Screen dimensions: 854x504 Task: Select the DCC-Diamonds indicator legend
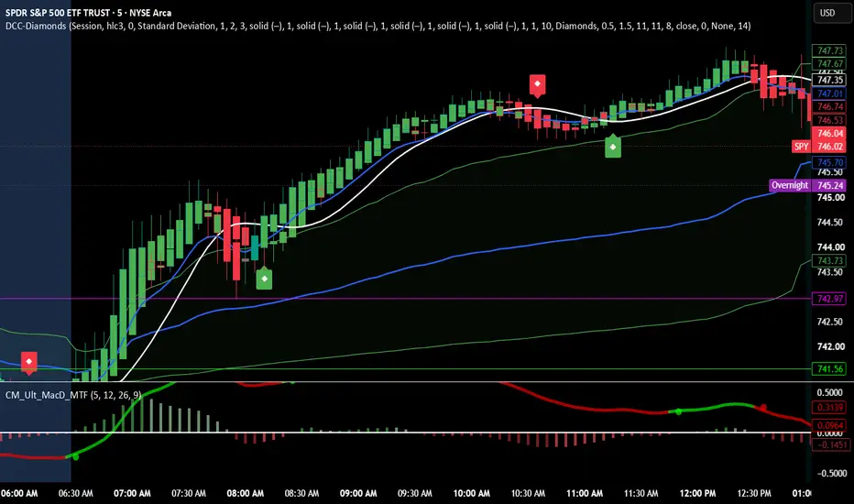(x=378, y=27)
